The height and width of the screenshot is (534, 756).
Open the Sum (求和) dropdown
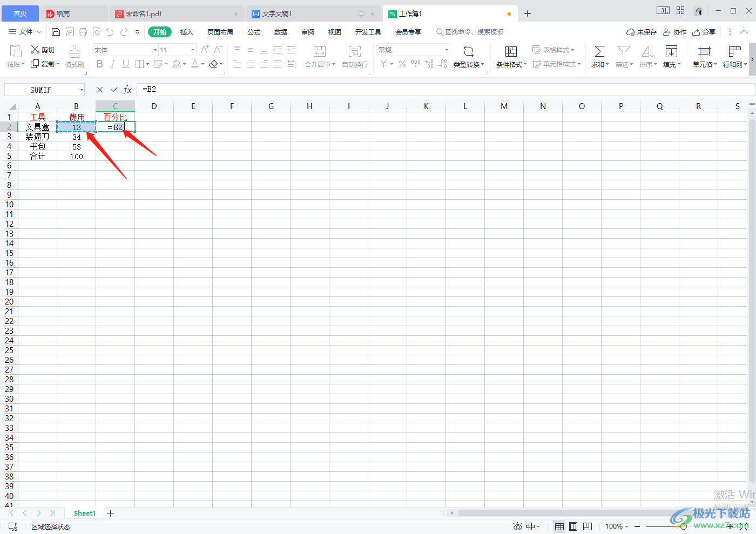coord(599,65)
